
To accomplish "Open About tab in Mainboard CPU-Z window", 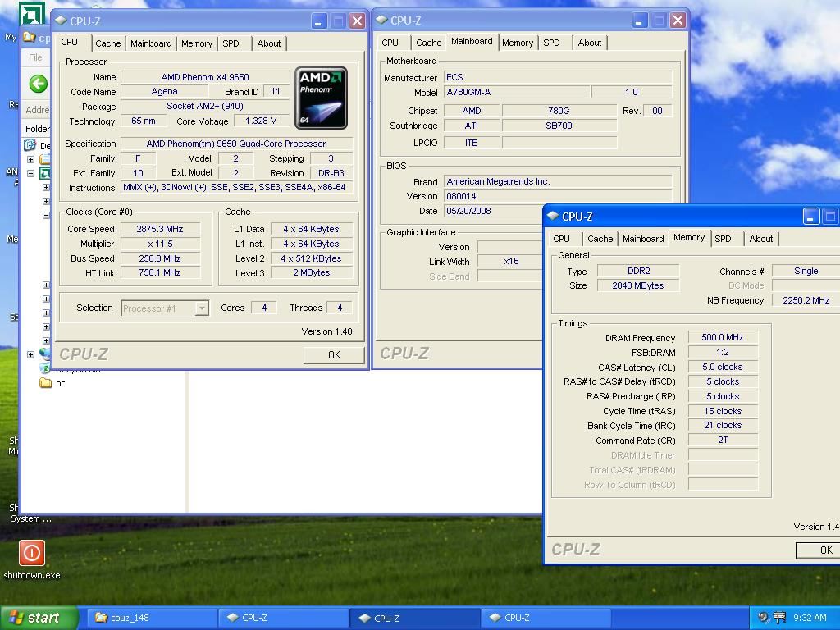I will tap(589, 43).
